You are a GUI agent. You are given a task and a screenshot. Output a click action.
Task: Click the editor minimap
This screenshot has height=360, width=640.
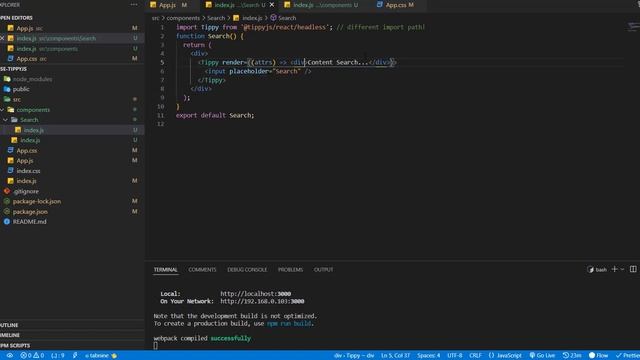(x=633, y=27)
